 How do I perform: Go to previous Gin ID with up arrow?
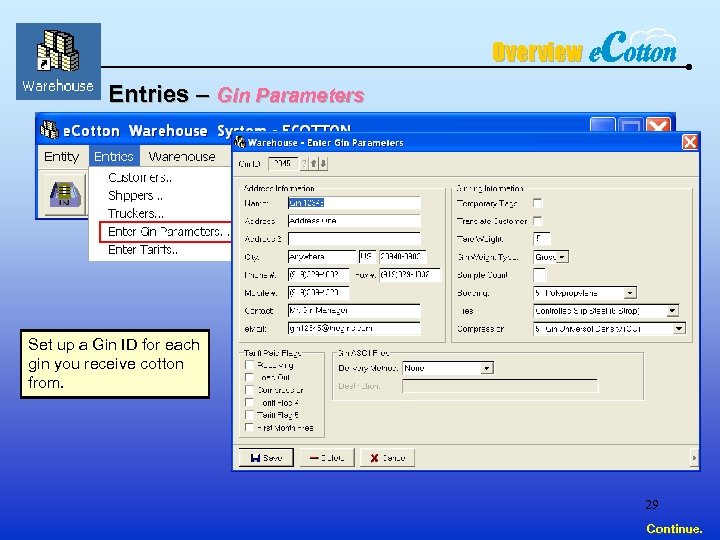click(x=314, y=163)
